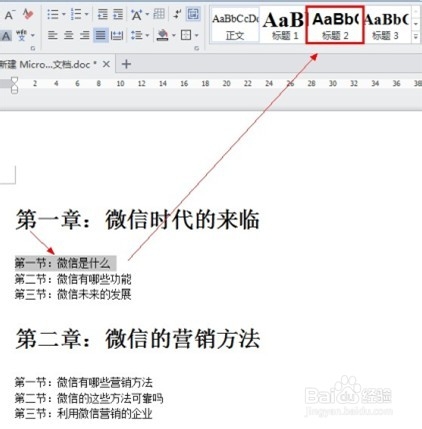Screen dimensions: 422x429
Task: Toggle center alignment
Action: pos(69,35)
